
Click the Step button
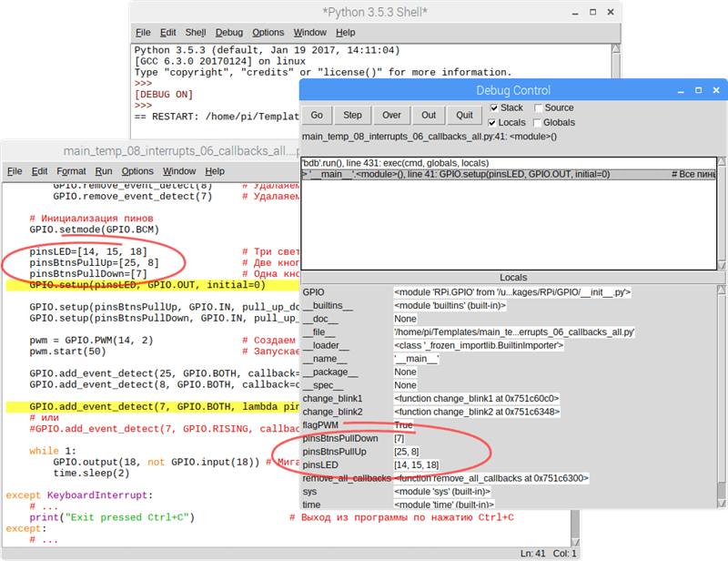point(352,116)
